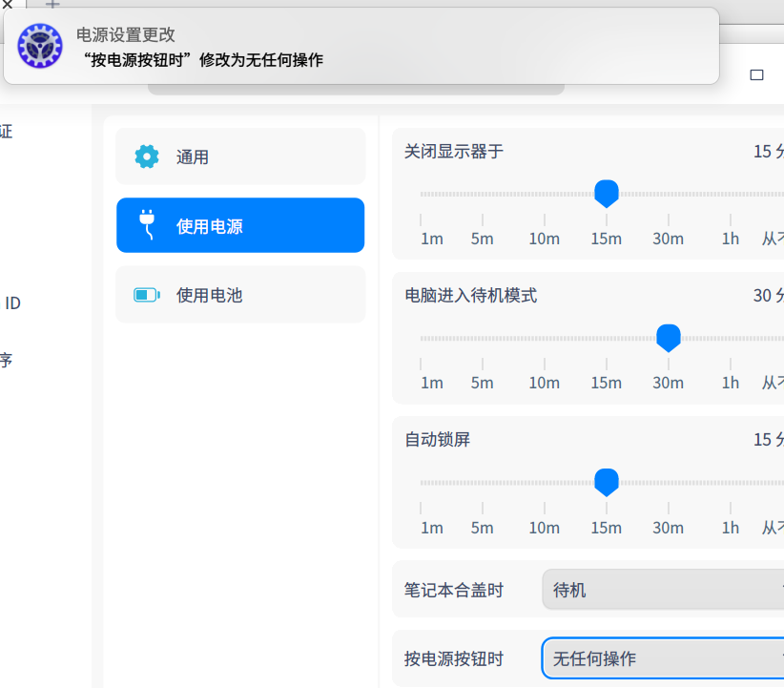The width and height of the screenshot is (784, 688).
Task: Click the 电源设置更改 notification title
Action: tap(126, 34)
